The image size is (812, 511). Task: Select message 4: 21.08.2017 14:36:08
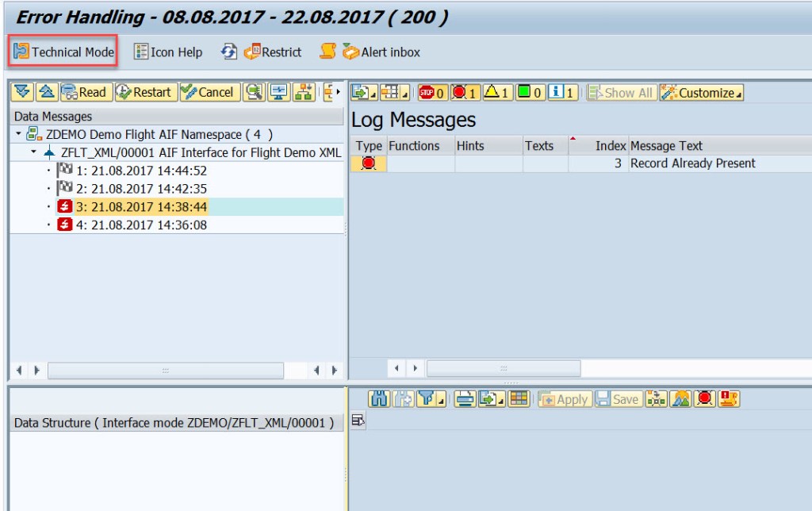click(x=141, y=225)
